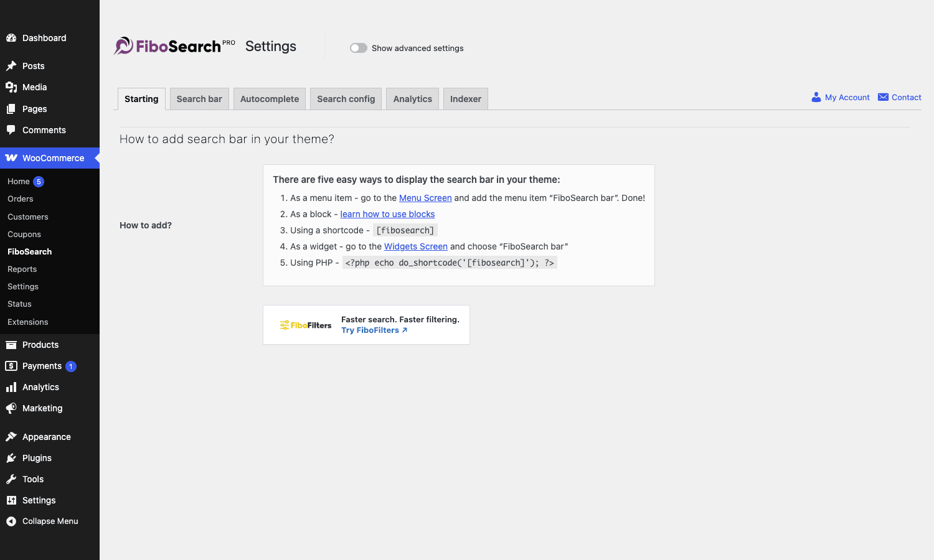Click the Tools wrench icon
Viewport: 934px width, 560px height.
(11, 479)
